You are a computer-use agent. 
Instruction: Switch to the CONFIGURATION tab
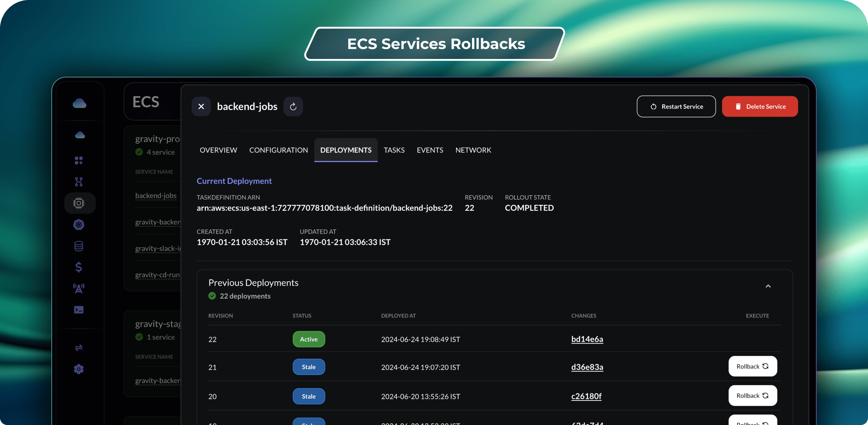278,150
